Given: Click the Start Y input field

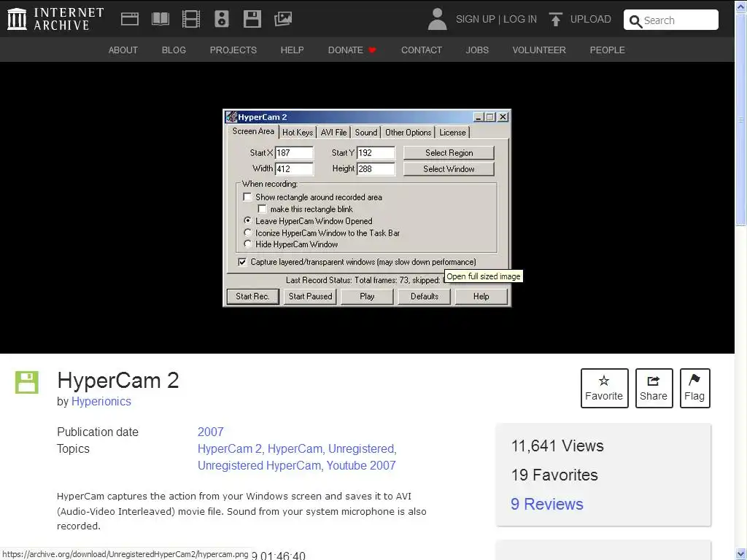Looking at the screenshot, I should 376,153.
